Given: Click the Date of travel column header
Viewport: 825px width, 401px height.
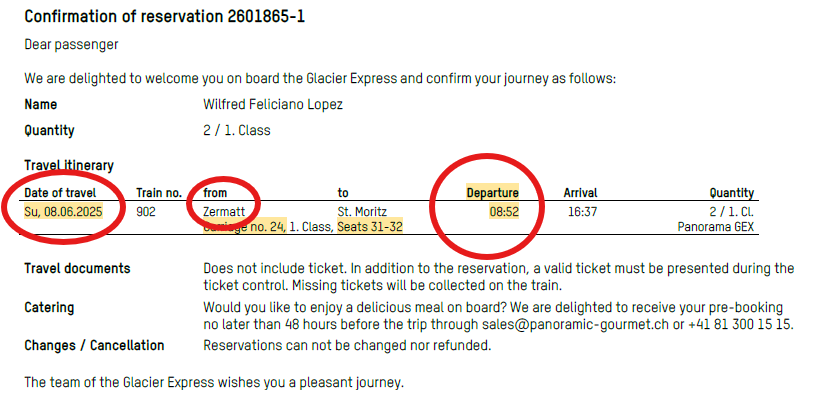Looking at the screenshot, I should [x=61, y=193].
